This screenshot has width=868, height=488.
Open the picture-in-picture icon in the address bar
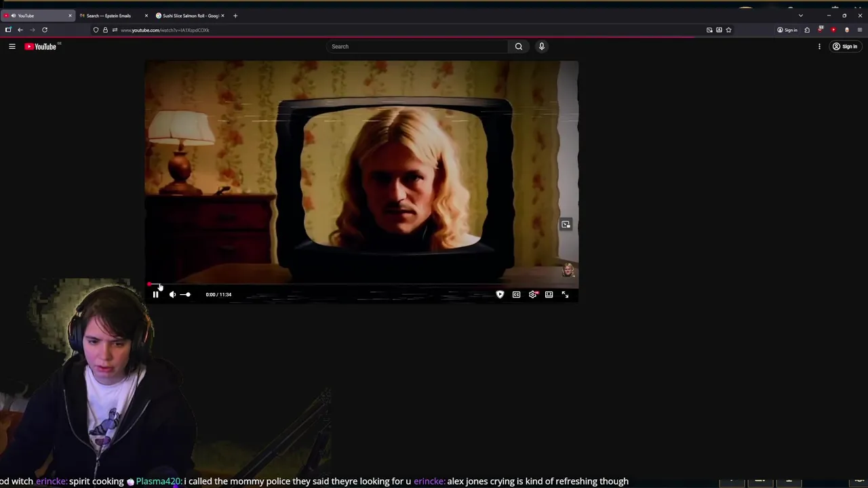tap(709, 30)
